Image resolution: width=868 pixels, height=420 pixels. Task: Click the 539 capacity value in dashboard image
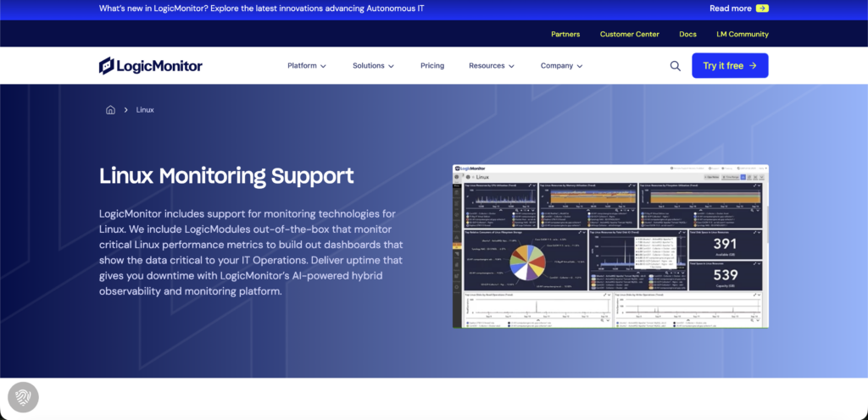[726, 274]
